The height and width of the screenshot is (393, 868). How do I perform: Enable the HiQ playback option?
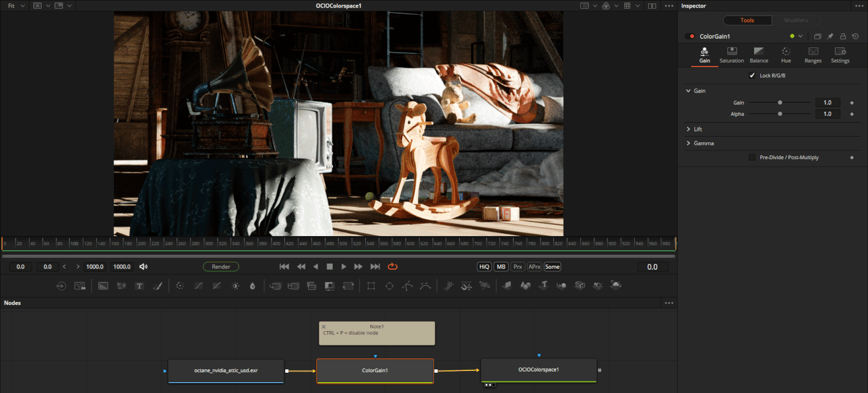[x=484, y=266]
